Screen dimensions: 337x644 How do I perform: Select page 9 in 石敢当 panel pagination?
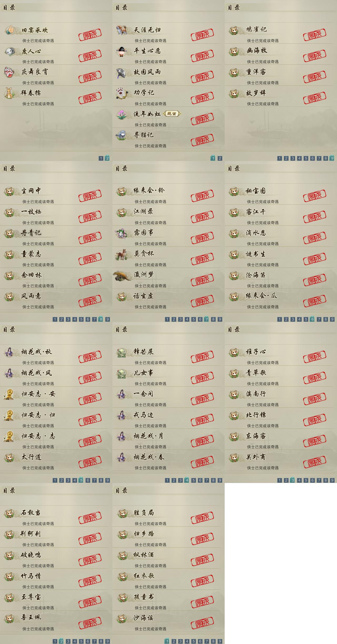click(x=108, y=641)
